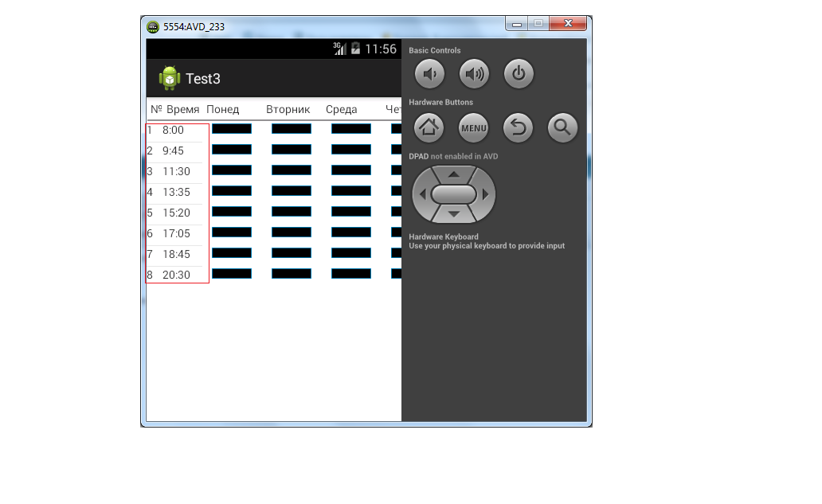Select the 15:20 time row
This screenshot has width=822, height=504.
174,213
